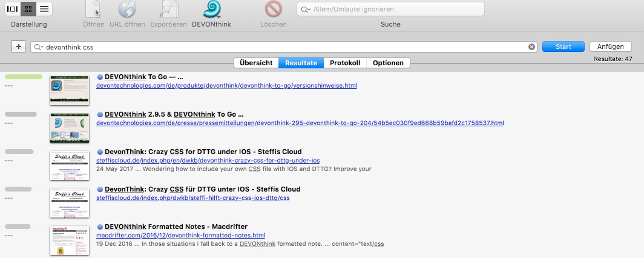Switch to the Protokoll tab
Viewport: 644px width, 258px height.
coord(345,63)
